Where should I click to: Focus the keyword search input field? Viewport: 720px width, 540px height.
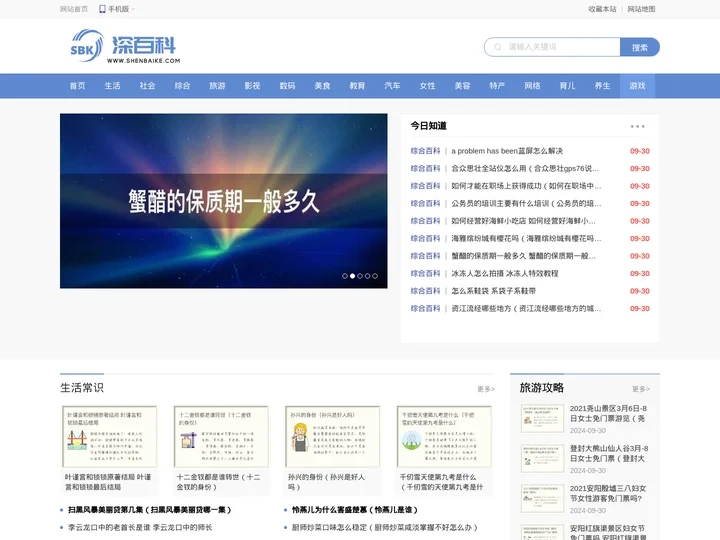(x=552, y=47)
